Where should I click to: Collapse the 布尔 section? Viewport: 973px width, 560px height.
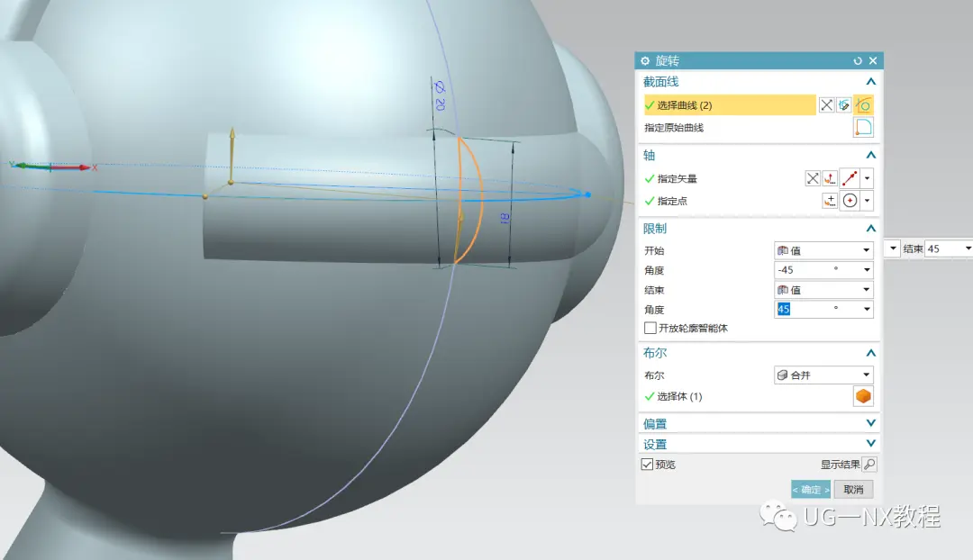(870, 354)
